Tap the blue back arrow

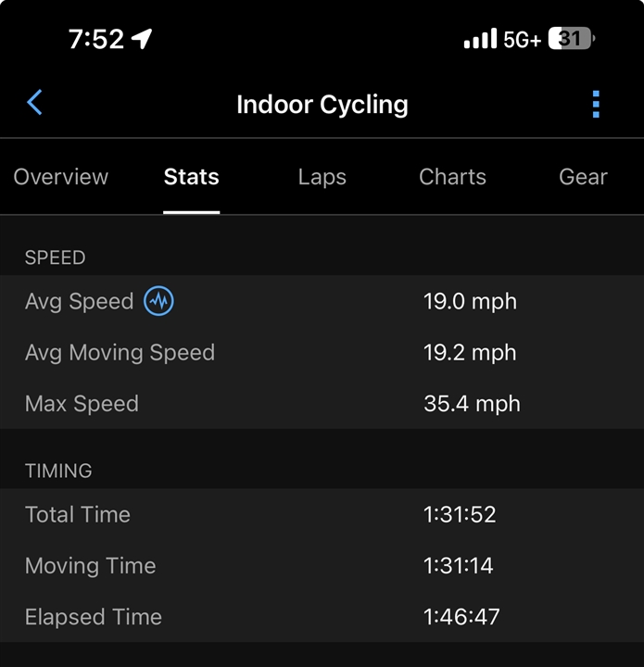click(34, 102)
